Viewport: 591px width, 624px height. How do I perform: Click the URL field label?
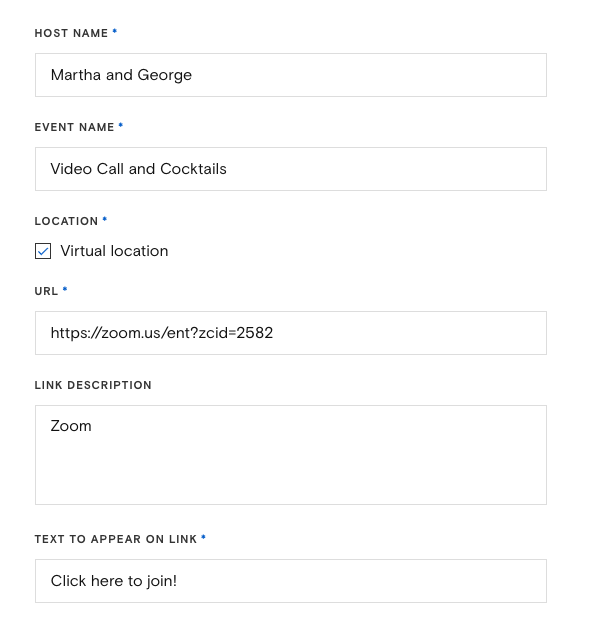pos(46,291)
